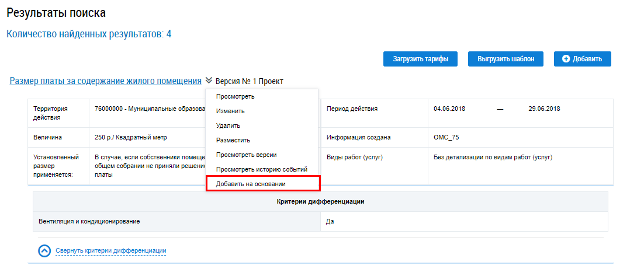Open Просмотреть версии from the menu
This screenshot has width=644, height=276.
[246, 155]
